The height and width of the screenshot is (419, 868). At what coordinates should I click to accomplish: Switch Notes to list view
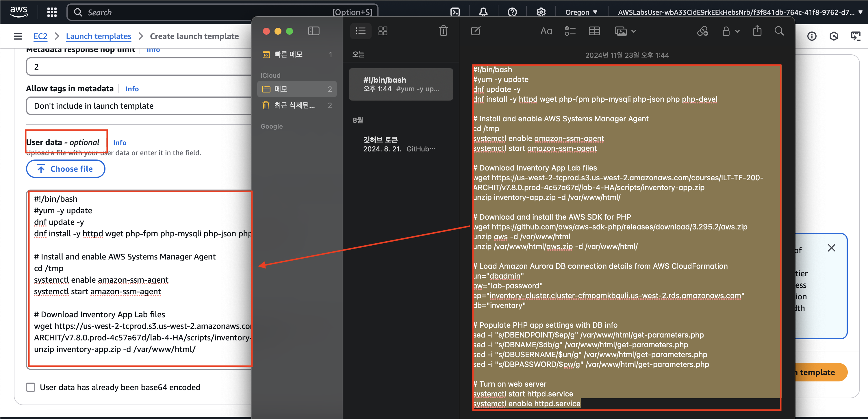[361, 31]
